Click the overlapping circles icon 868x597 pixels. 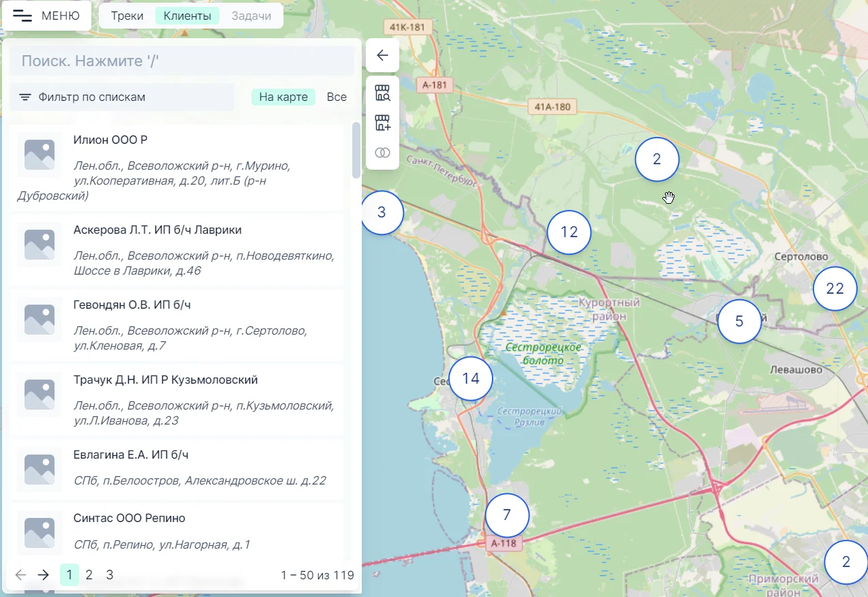(382, 153)
